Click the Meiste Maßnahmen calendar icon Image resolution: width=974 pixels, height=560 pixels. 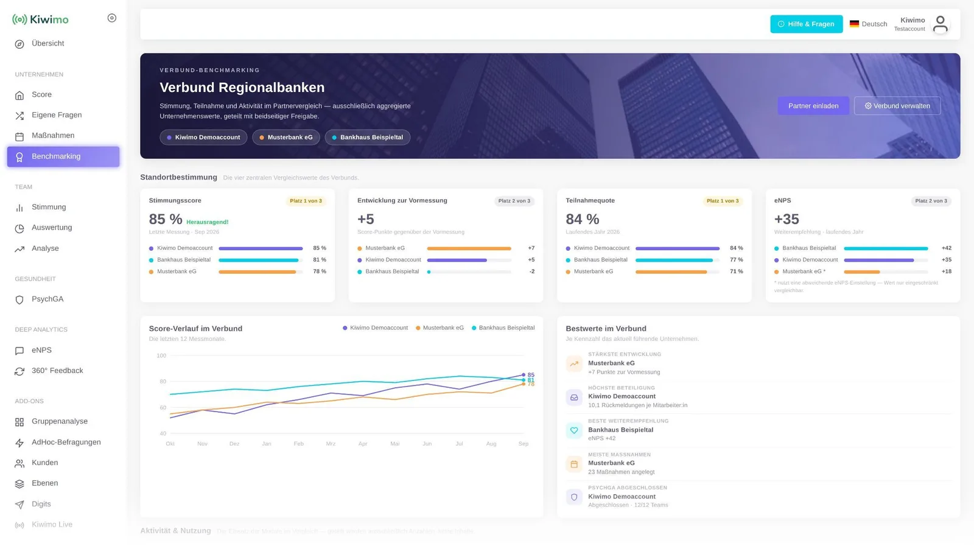click(x=574, y=464)
